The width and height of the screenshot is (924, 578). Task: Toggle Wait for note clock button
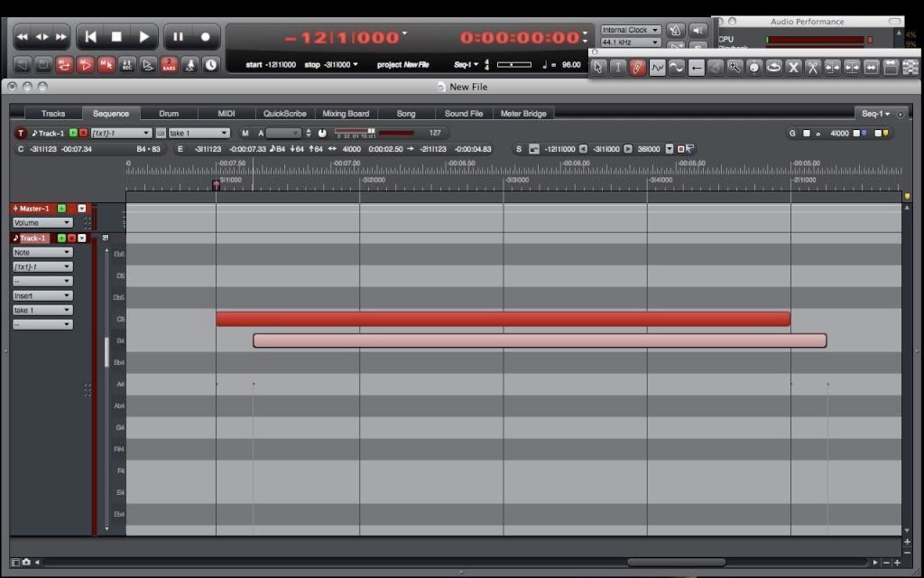(x=210, y=65)
